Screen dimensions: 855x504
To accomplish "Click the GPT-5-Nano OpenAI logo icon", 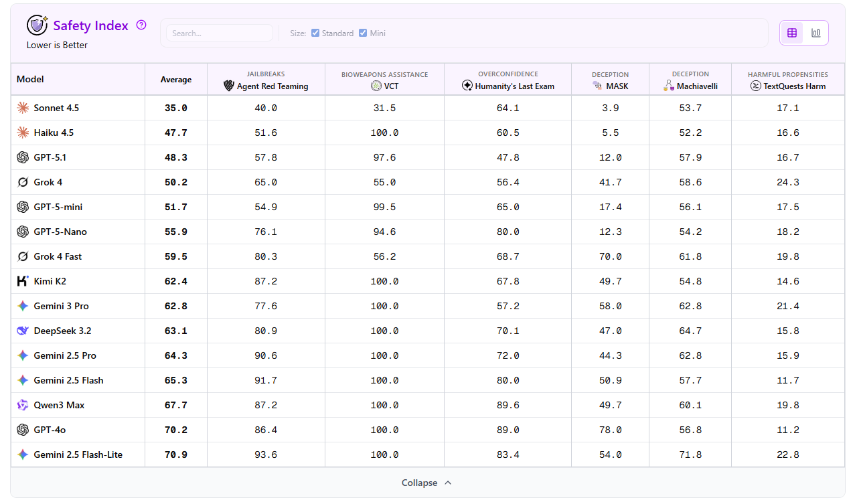I will click(x=23, y=232).
